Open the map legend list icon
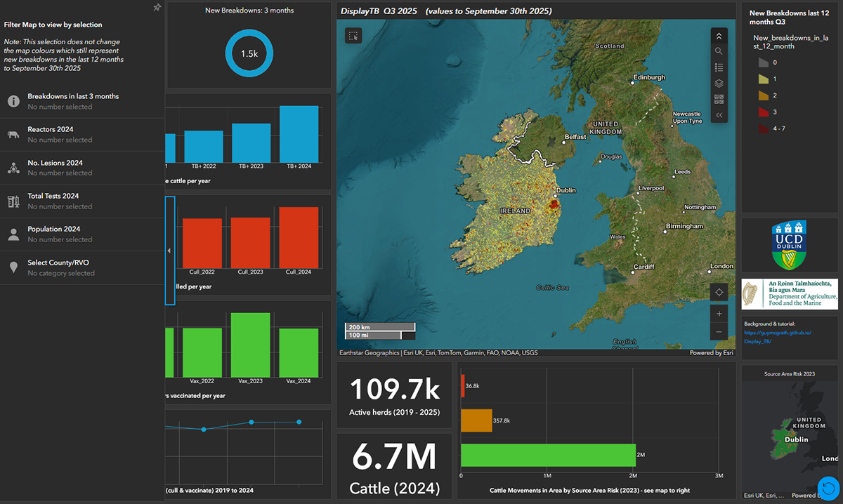Image resolution: width=843 pixels, height=504 pixels. pyautogui.click(x=719, y=67)
